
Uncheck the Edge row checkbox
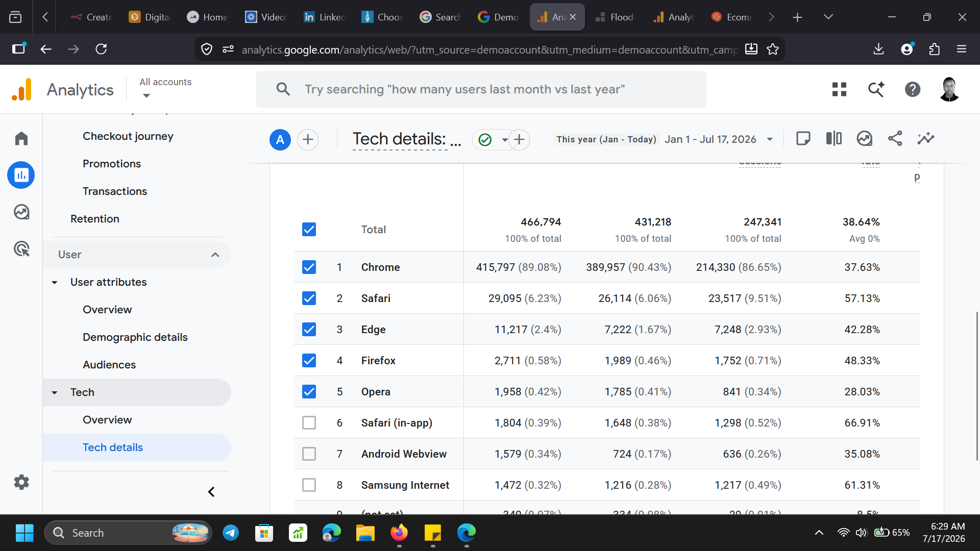point(309,330)
